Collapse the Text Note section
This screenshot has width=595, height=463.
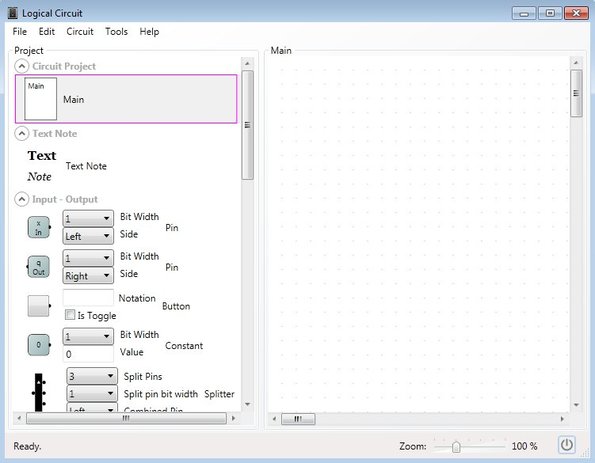tap(22, 133)
